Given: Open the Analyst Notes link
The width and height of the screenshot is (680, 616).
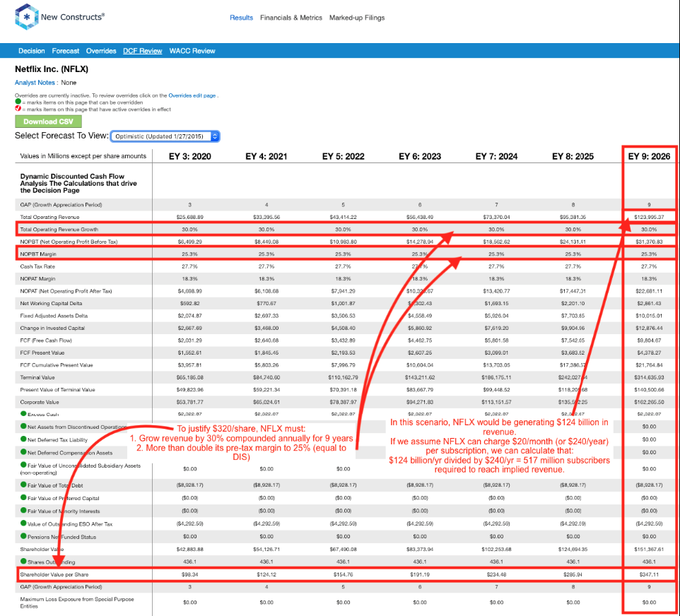Looking at the screenshot, I should 35,83.
